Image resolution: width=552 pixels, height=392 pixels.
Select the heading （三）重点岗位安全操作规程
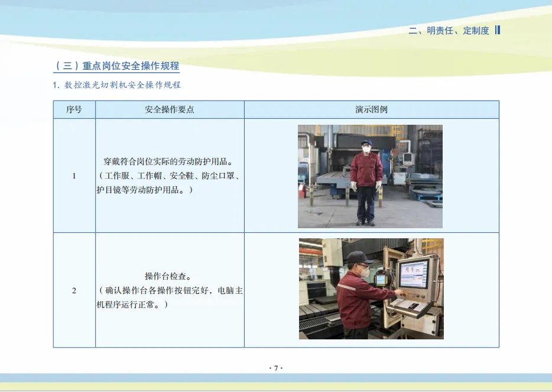point(116,66)
